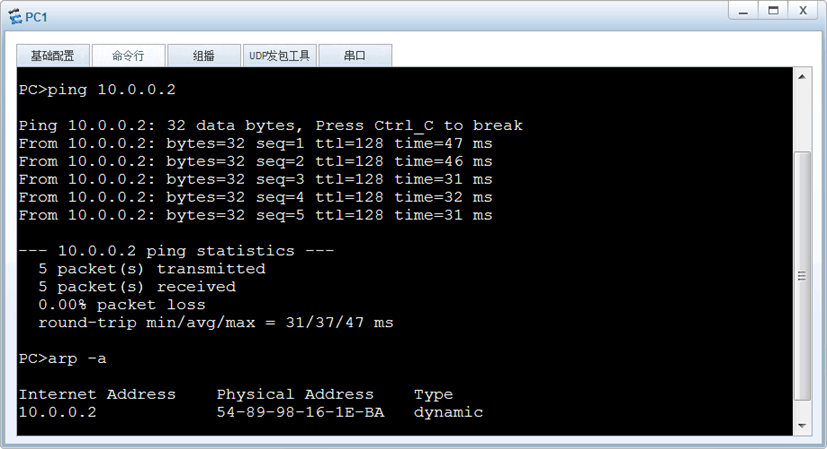Viewport: 827px width, 449px height.
Task: Switch to the 命令行 tab
Action: point(128,55)
